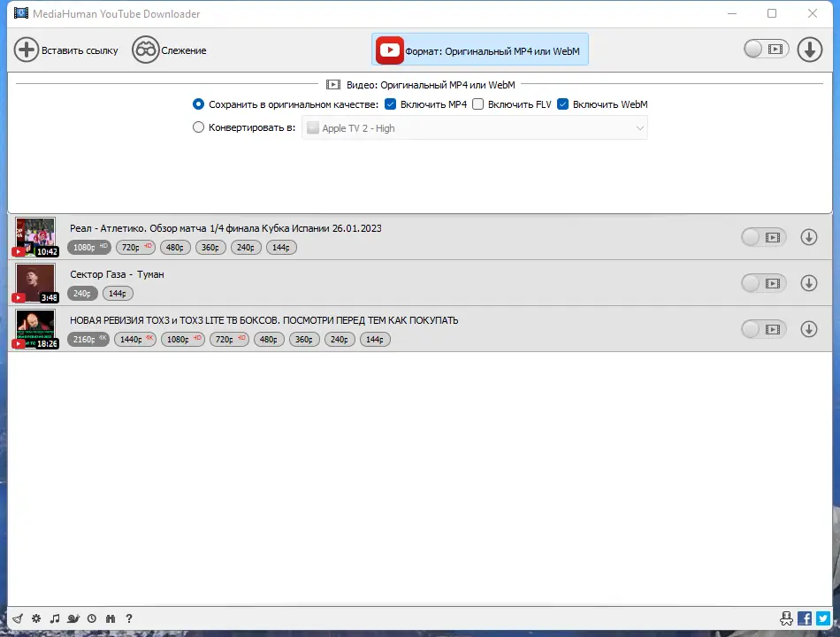Toggle the global video mode switch in toolbar
Screen dimensions: 840x637
[x=767, y=50]
